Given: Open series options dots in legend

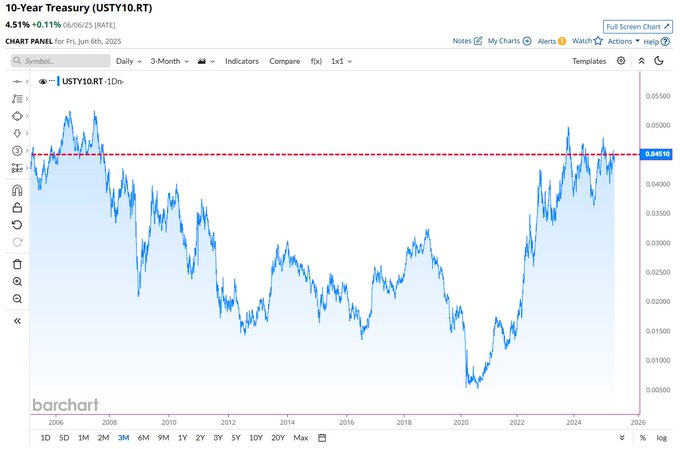Looking at the screenshot, I should pos(52,81).
